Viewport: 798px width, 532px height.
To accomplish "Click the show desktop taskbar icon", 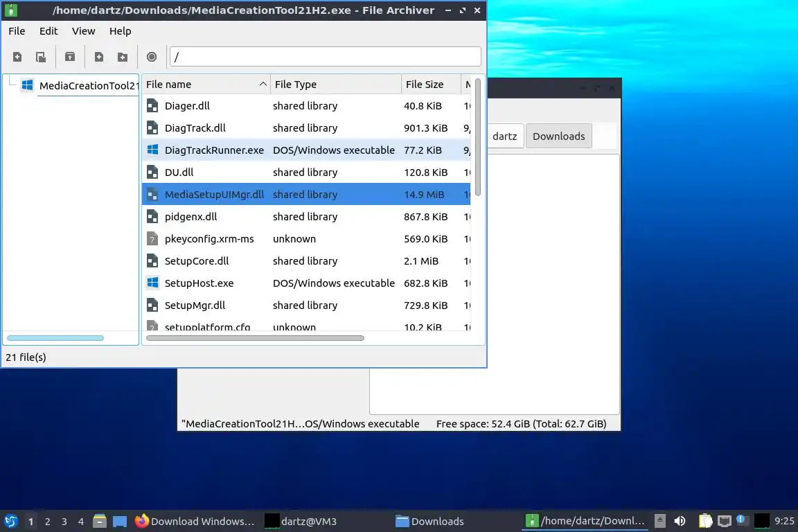I will point(120,522).
